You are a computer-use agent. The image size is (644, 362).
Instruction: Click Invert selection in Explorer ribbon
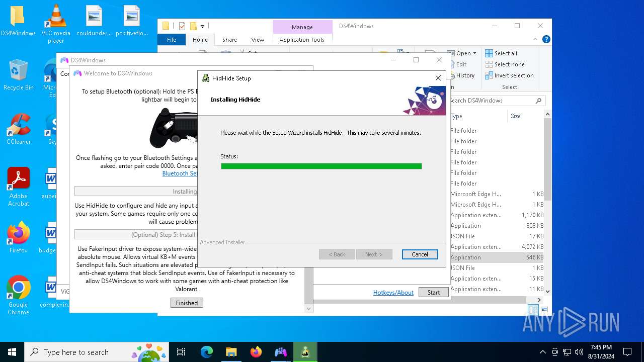click(x=509, y=75)
